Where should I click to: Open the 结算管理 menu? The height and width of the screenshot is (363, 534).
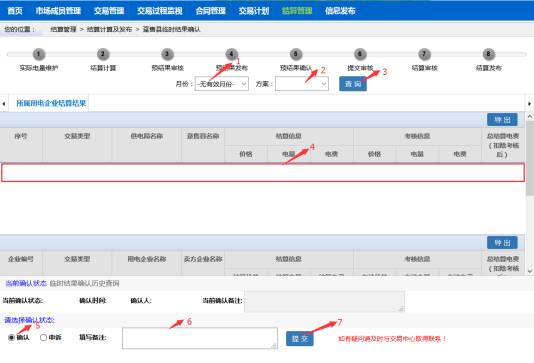tap(297, 11)
